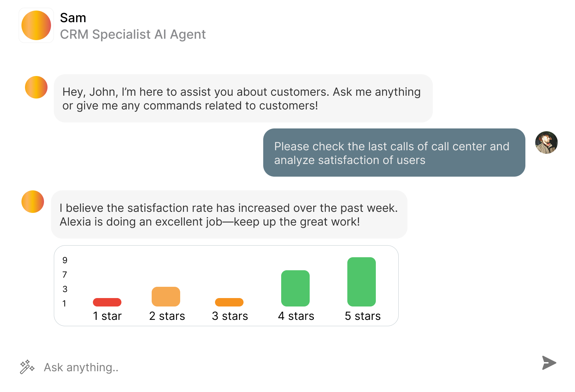Click Sam's large header avatar
The height and width of the screenshot is (392, 575).
tap(36, 25)
